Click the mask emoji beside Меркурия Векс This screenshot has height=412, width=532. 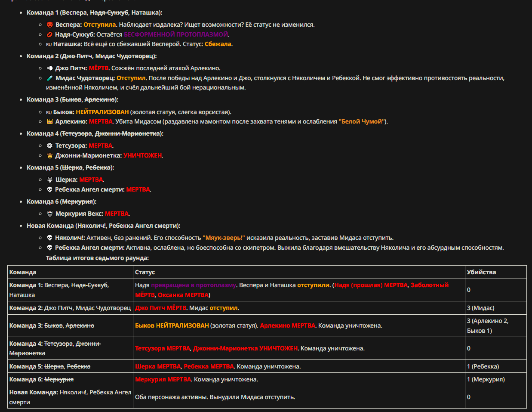click(49, 214)
